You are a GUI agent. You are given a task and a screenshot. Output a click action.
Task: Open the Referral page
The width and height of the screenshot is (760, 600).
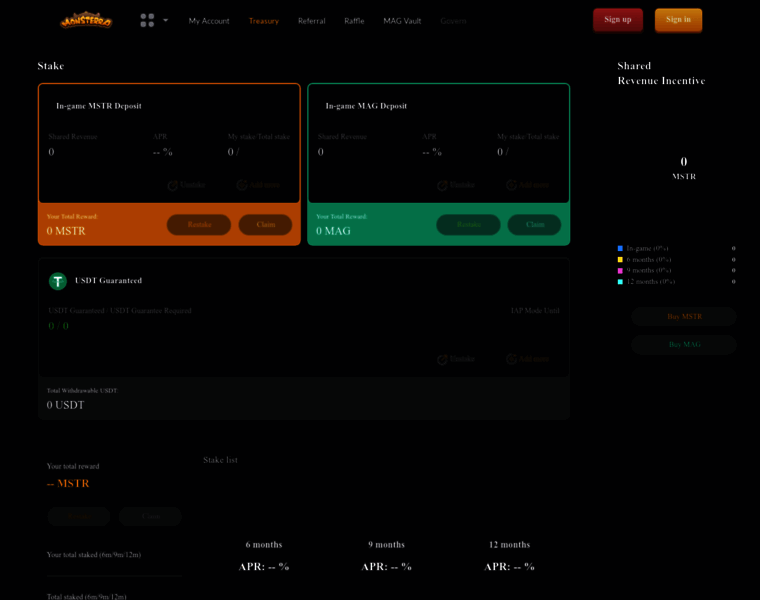coord(312,21)
